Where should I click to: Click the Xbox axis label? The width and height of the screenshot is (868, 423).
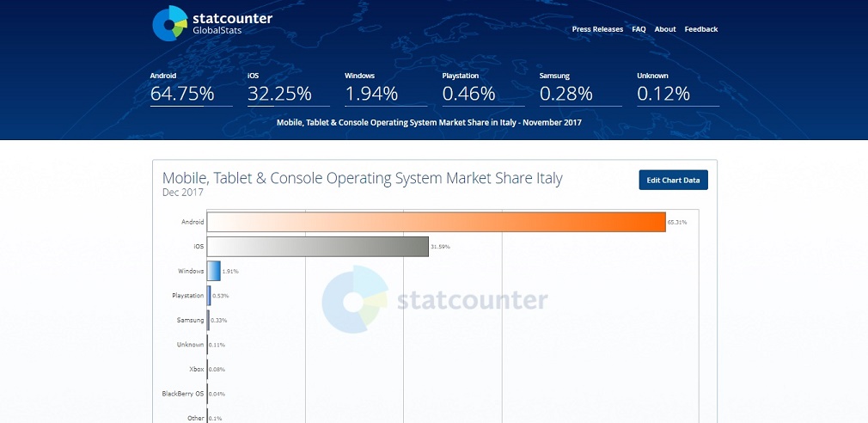pos(197,369)
